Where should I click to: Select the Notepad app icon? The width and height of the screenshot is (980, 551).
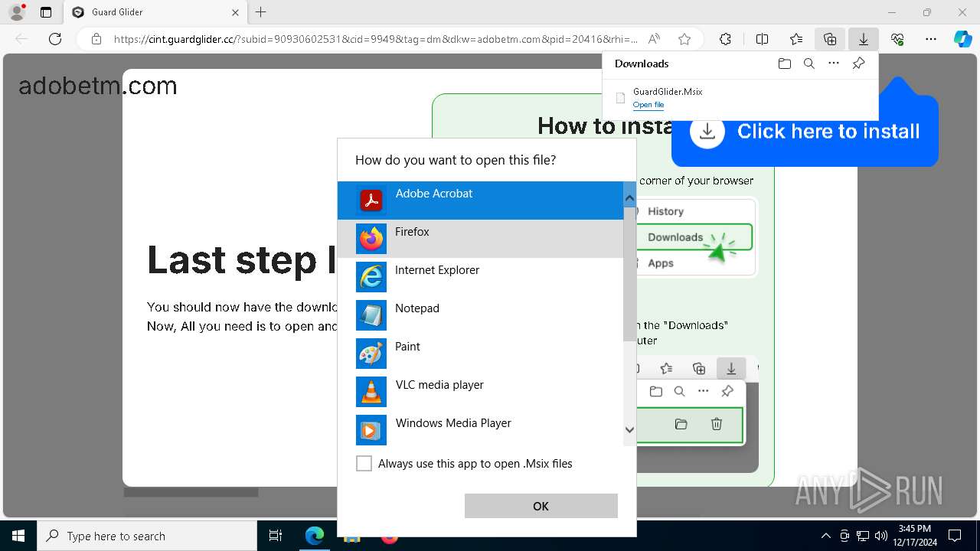point(371,315)
